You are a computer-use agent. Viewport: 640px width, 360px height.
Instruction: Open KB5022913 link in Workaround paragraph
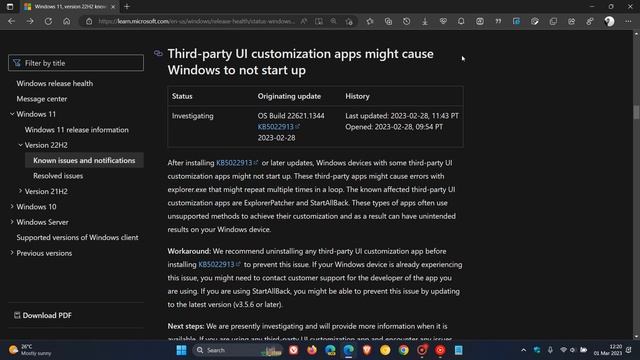tap(219, 264)
